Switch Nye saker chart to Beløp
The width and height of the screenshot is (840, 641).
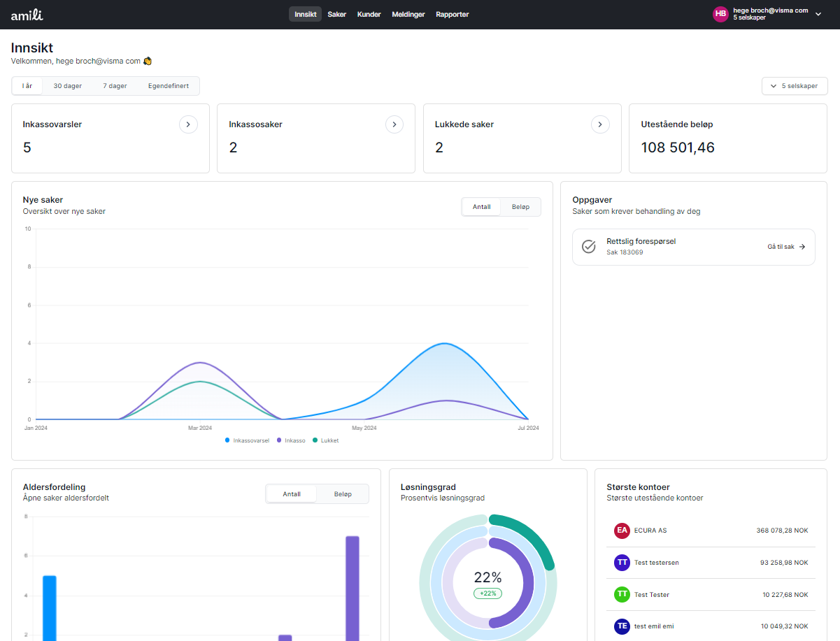520,207
